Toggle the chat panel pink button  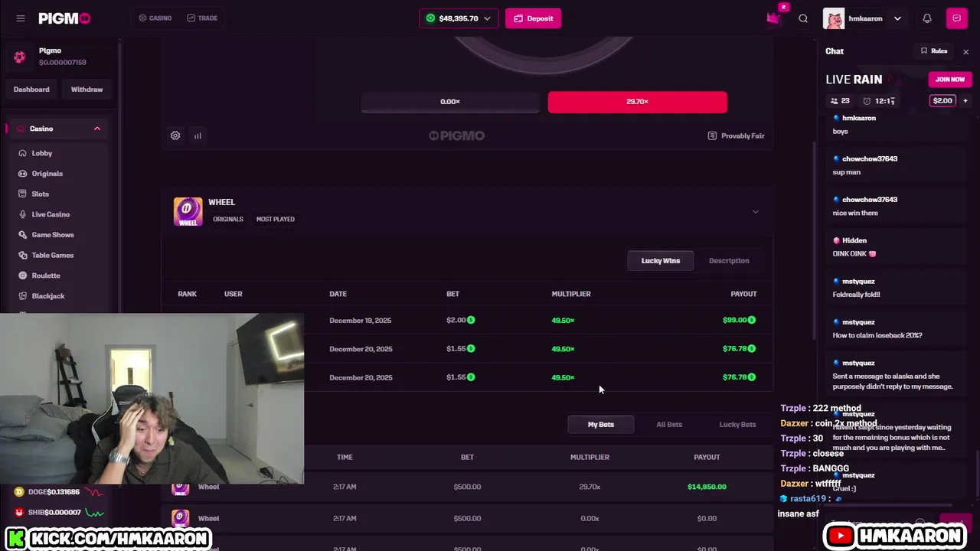click(956, 18)
